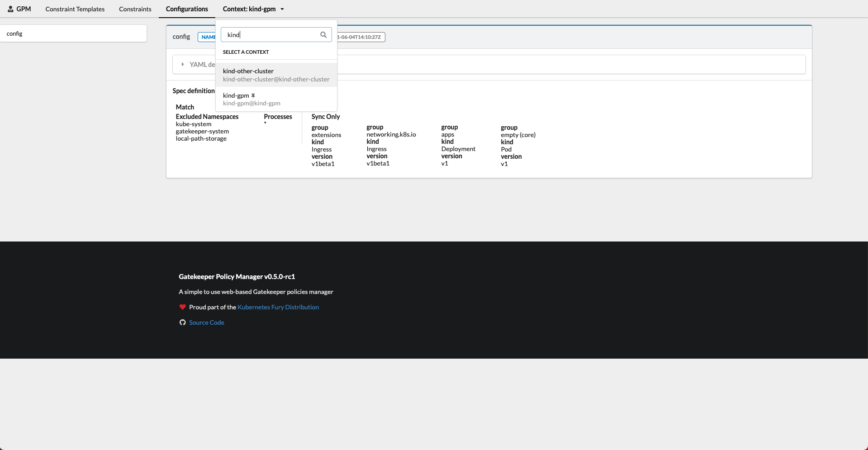Viewport: 868px width, 450px height.
Task: Click the Spec definition heading
Action: coord(194,91)
